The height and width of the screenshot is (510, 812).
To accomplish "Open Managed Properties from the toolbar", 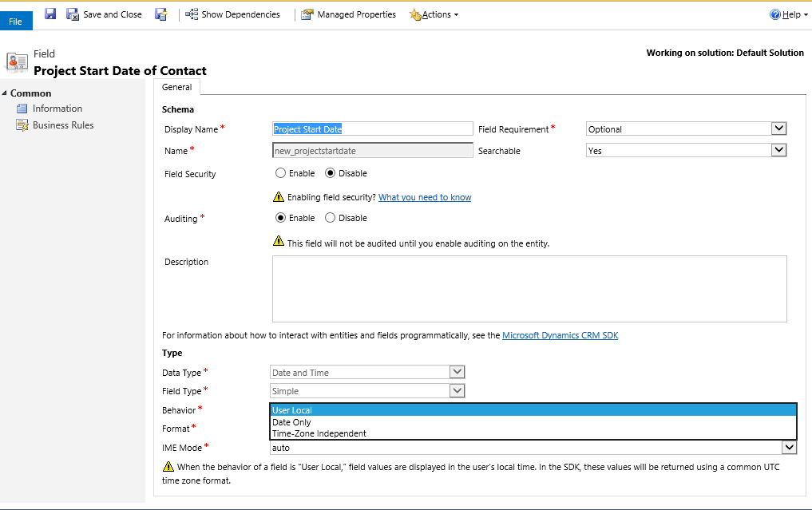I will [349, 14].
